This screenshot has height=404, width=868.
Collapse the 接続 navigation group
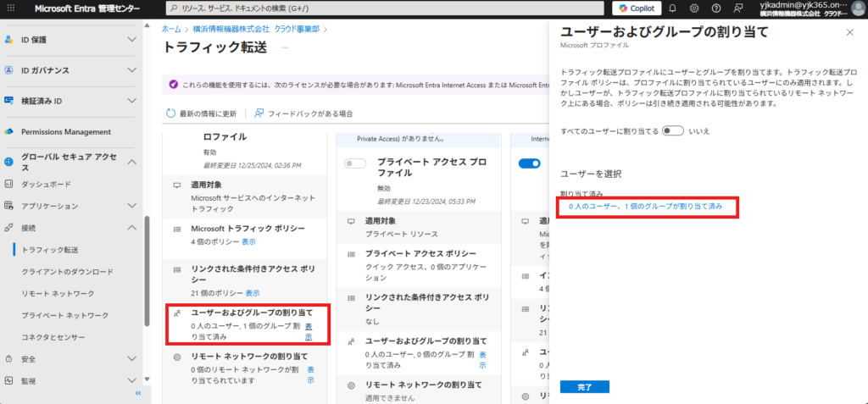point(131,228)
